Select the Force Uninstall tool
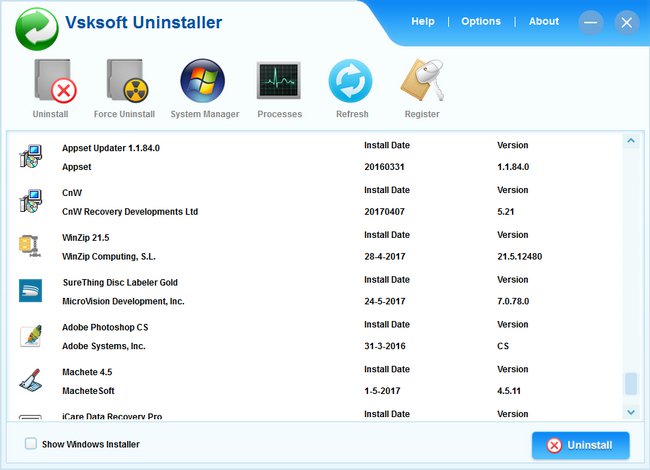This screenshot has height=470, width=650. click(124, 83)
